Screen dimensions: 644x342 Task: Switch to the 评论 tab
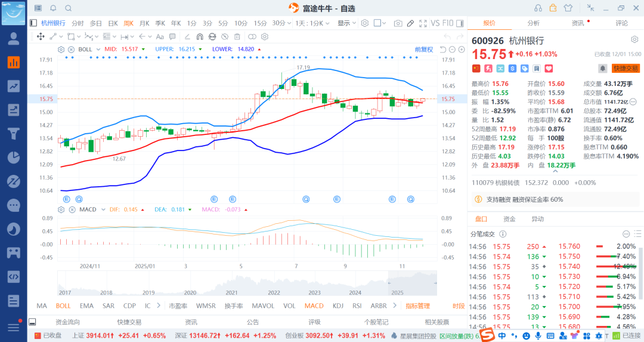point(621,23)
